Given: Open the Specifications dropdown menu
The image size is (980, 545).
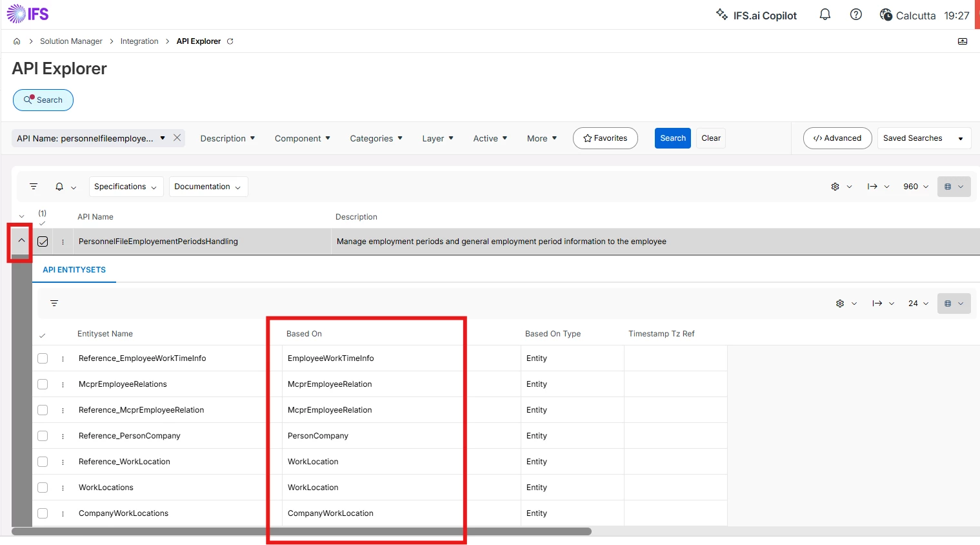Looking at the screenshot, I should [x=126, y=187].
